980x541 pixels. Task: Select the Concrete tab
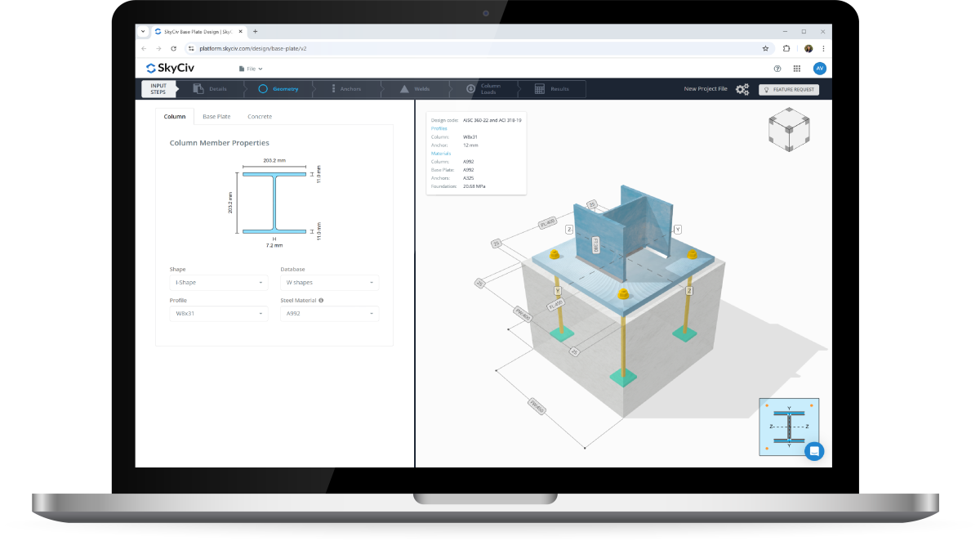pyautogui.click(x=259, y=116)
